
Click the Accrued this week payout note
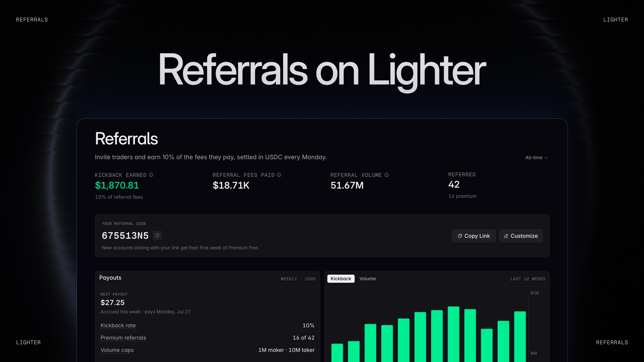[146, 312]
